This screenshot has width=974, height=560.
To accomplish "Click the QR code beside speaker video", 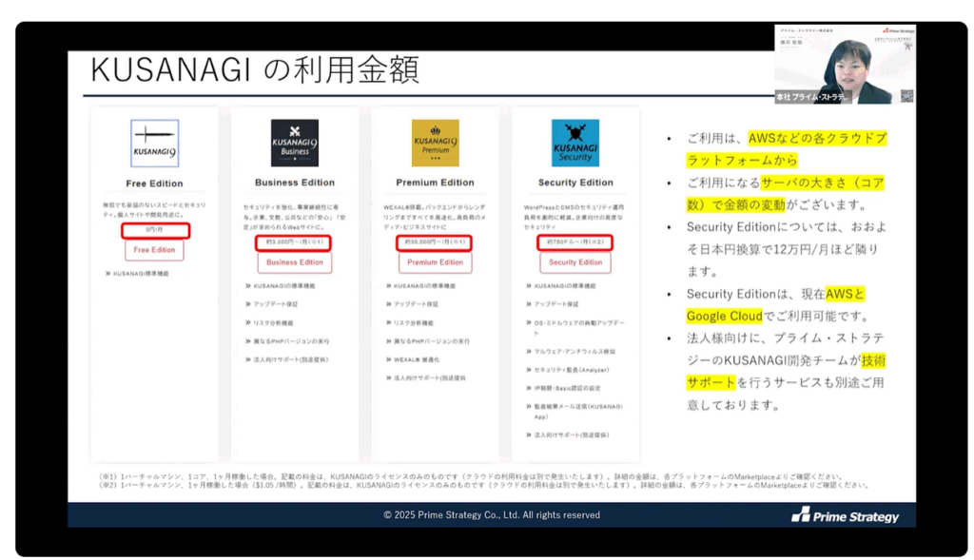I will pyautogui.click(x=906, y=96).
